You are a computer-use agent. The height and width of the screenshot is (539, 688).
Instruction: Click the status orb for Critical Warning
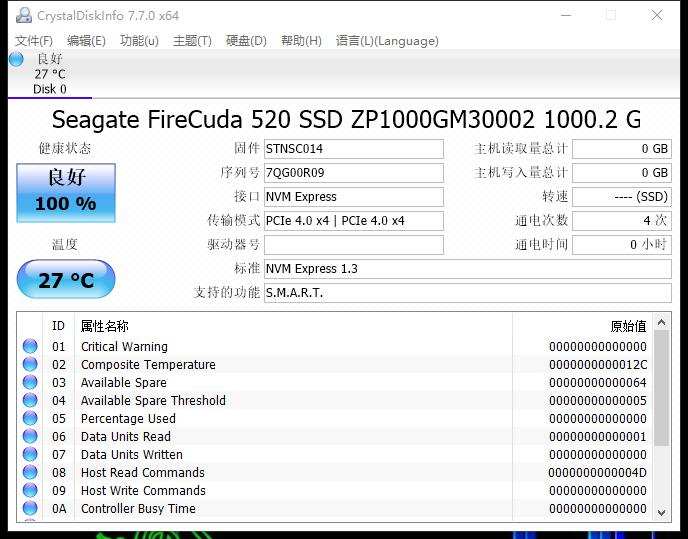pos(30,346)
